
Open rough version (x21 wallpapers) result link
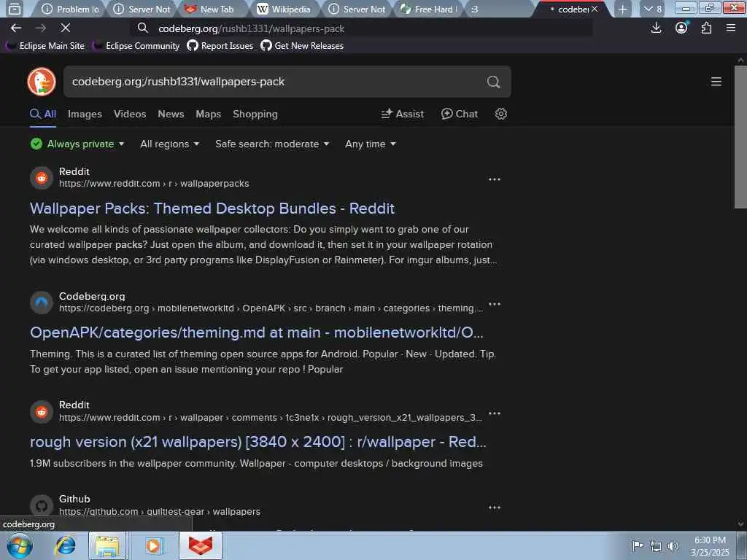tap(258, 442)
